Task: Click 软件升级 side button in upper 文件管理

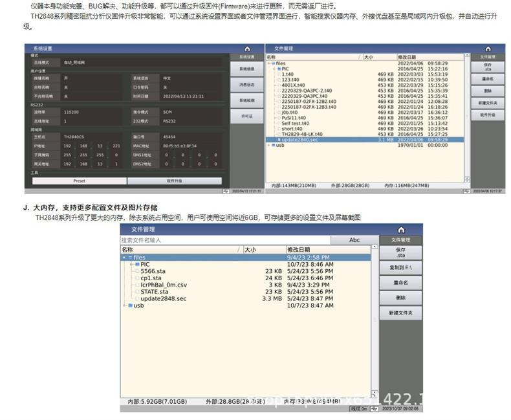Action: coord(488,115)
